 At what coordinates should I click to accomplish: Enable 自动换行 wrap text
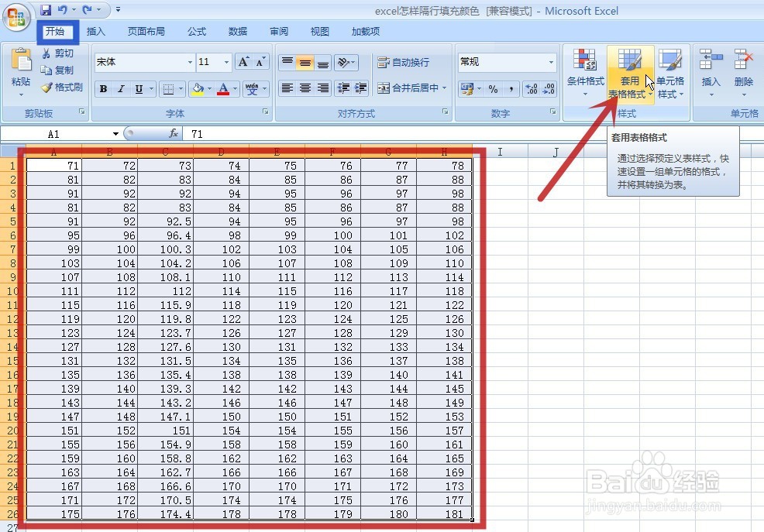pyautogui.click(x=404, y=62)
